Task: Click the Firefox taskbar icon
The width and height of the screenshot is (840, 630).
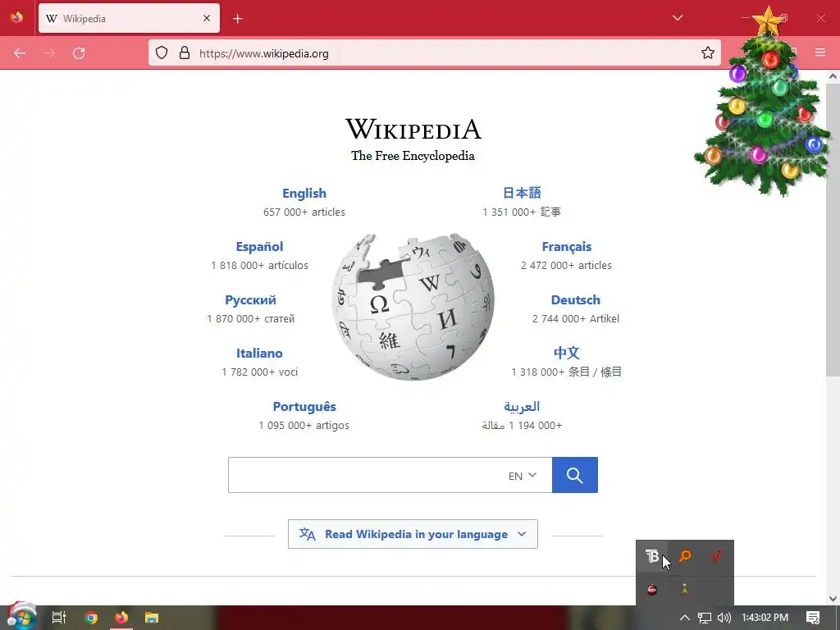Action: [x=121, y=618]
